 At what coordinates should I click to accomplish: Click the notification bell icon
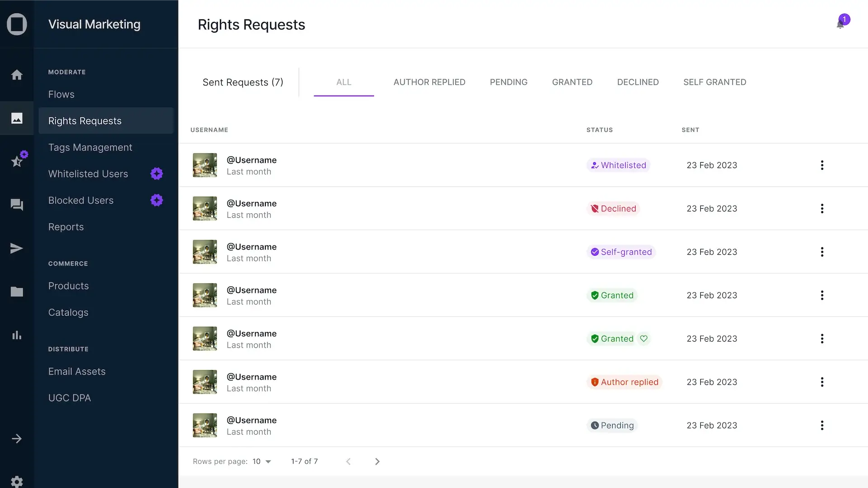point(840,24)
